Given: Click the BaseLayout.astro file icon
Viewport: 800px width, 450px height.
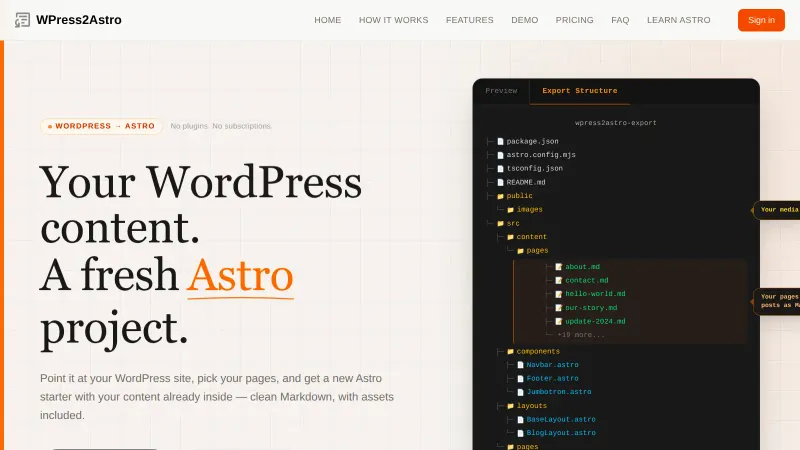Looking at the screenshot, I should click(520, 419).
